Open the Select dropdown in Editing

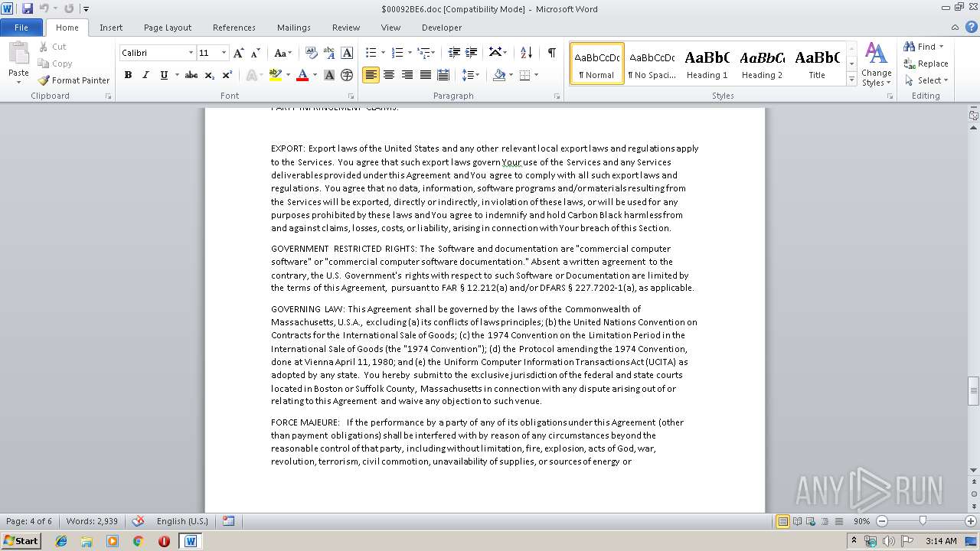[x=926, y=80]
